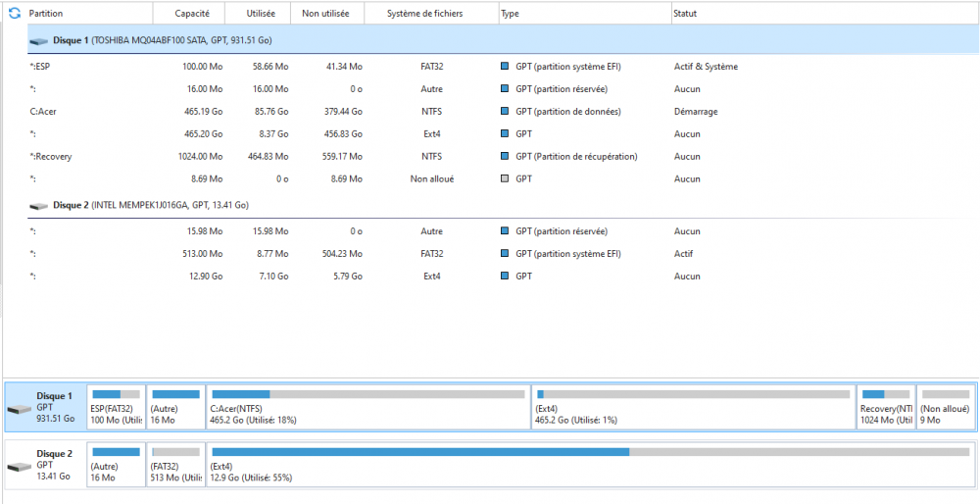
Task: Click the refresh icon beside the Partition header
Action: pos(14,14)
